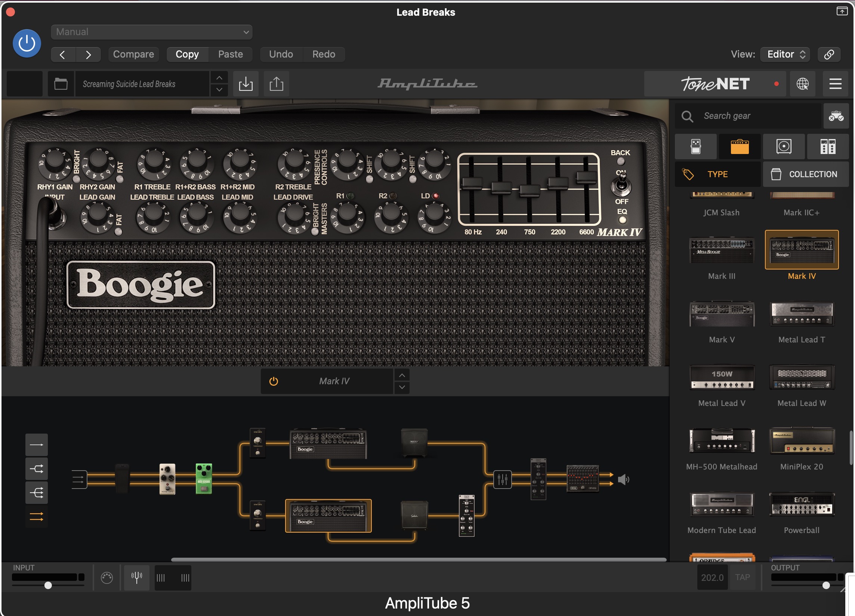Toggle the Mark IV module power button
This screenshot has height=616, width=855.
click(274, 382)
